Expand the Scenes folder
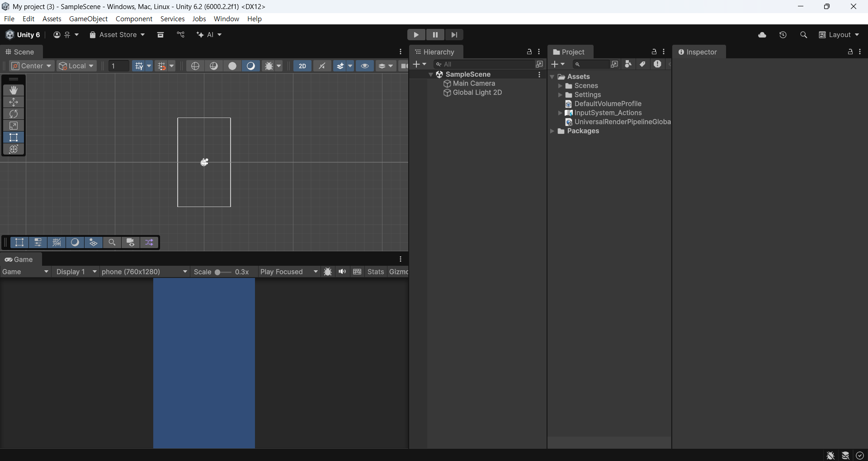 coord(560,86)
